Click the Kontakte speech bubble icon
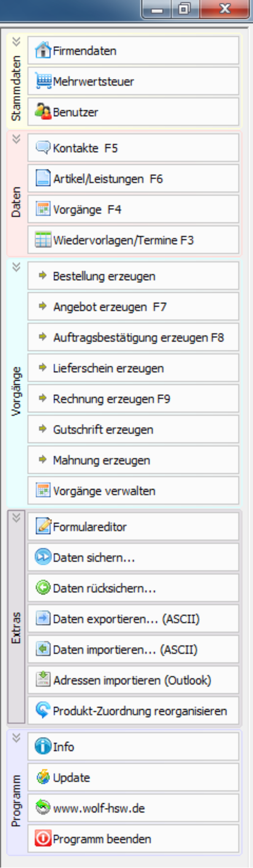Image resolution: width=253 pixels, height=868 pixels. pyautogui.click(x=43, y=148)
